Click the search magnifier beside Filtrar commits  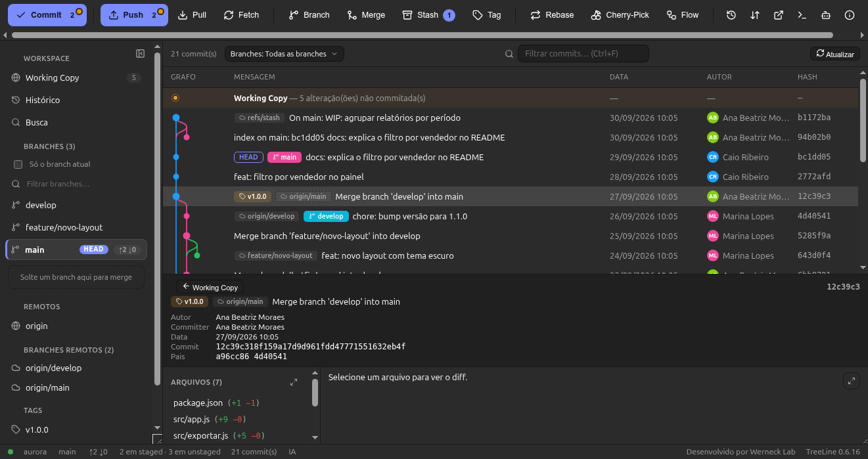coord(509,54)
